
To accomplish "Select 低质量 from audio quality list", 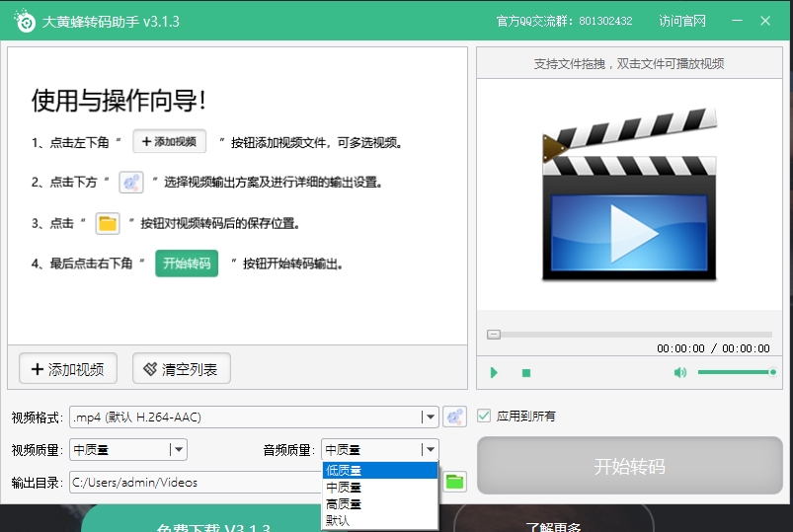I will (x=379, y=470).
